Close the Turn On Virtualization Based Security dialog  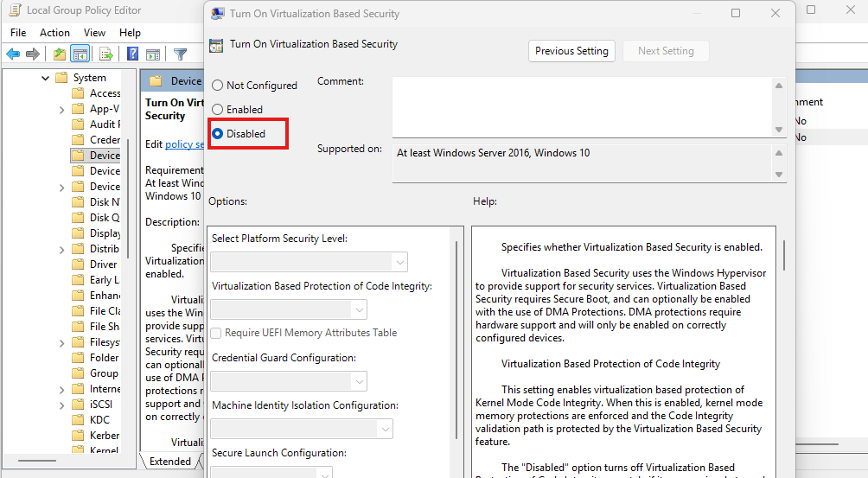[x=775, y=13]
